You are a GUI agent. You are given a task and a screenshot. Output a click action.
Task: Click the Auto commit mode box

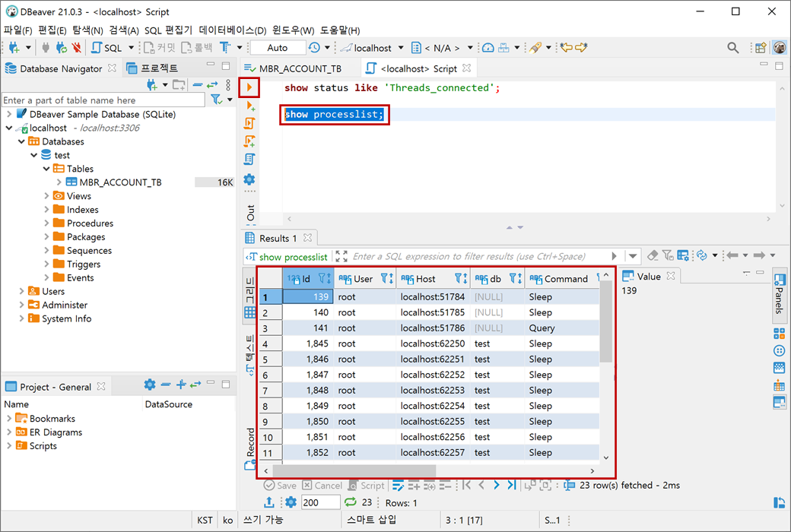[x=278, y=48]
